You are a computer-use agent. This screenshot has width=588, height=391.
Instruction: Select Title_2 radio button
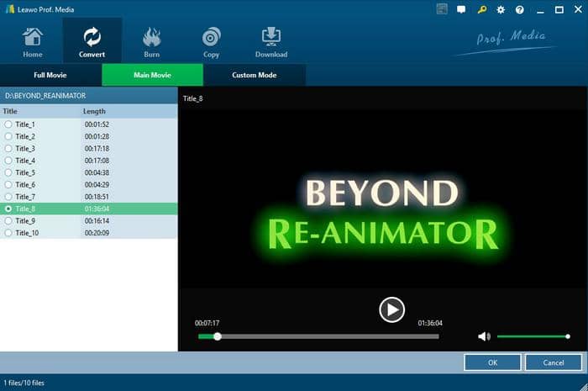pyautogui.click(x=8, y=136)
